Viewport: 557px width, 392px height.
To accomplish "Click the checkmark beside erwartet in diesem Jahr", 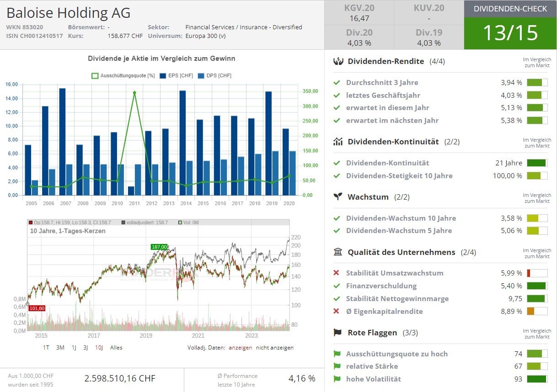I will [337, 108].
